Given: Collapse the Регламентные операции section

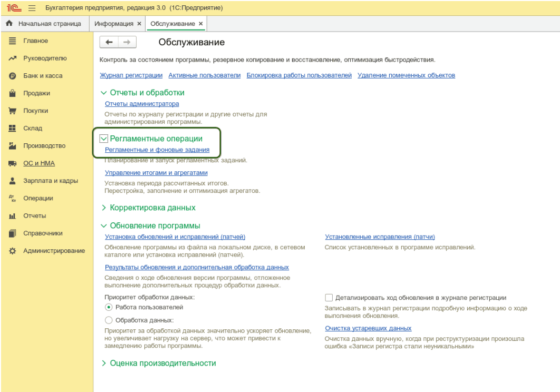Looking at the screenshot, I should pyautogui.click(x=103, y=139).
